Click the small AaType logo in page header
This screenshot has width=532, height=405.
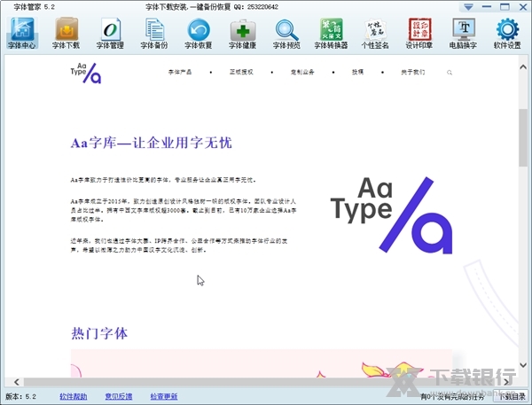[x=86, y=73]
